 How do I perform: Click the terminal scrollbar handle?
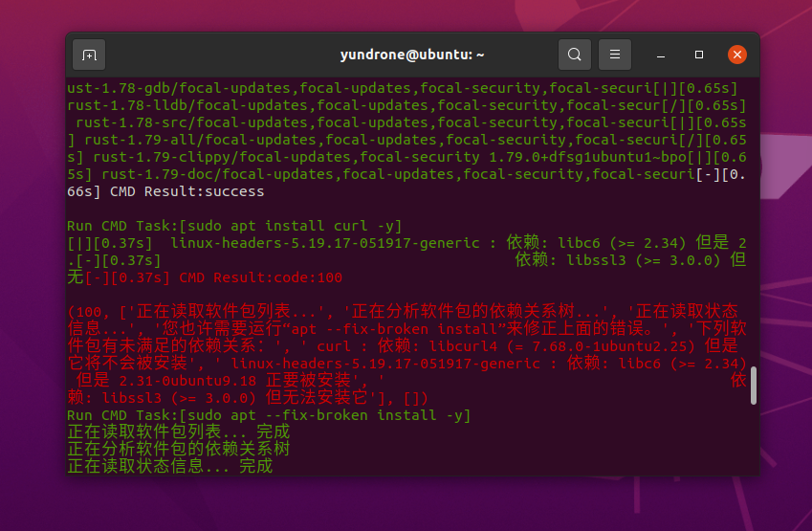point(754,386)
